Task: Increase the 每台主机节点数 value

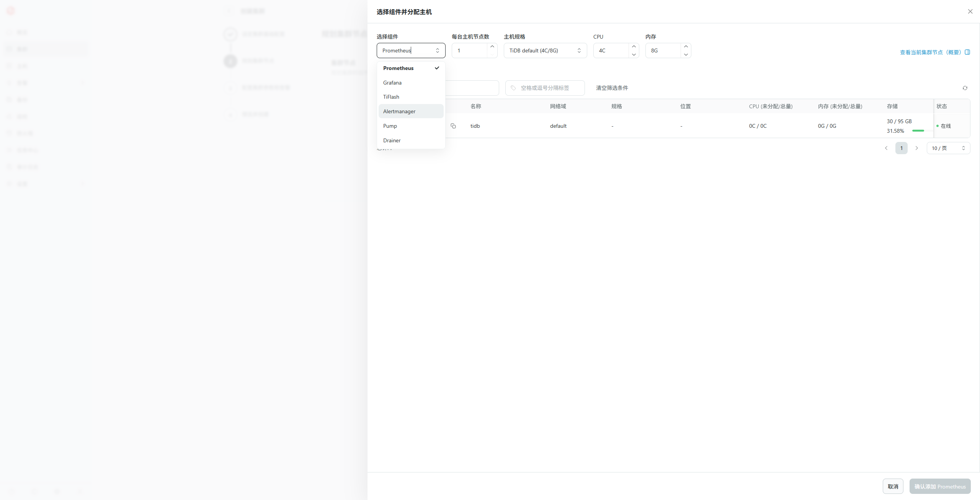Action: (492, 47)
